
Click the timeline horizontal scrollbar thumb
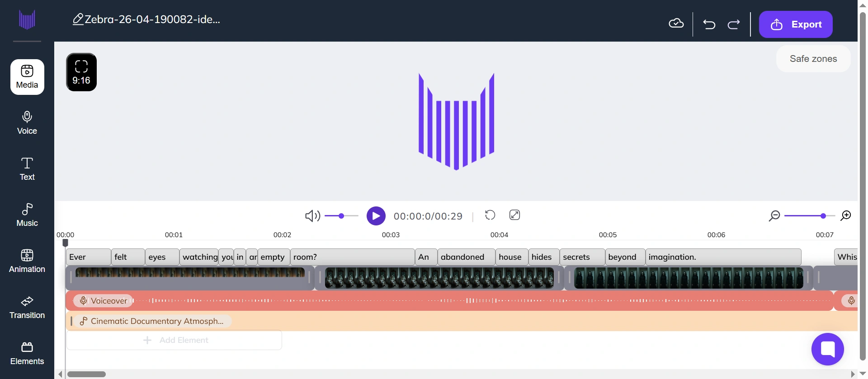point(86,374)
